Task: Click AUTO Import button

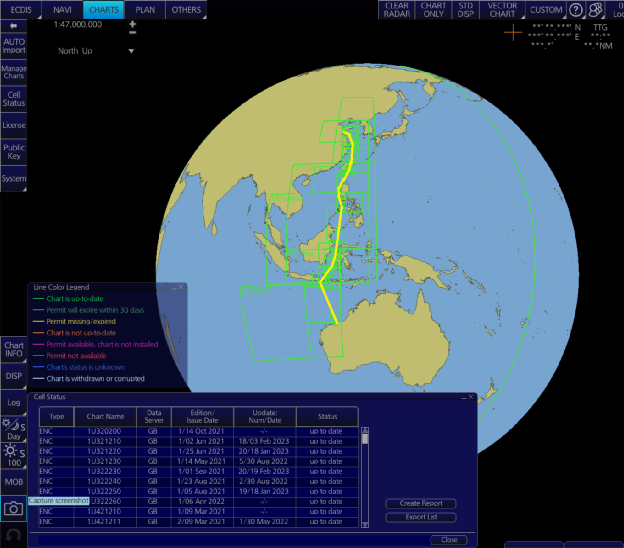Action: coord(13,46)
